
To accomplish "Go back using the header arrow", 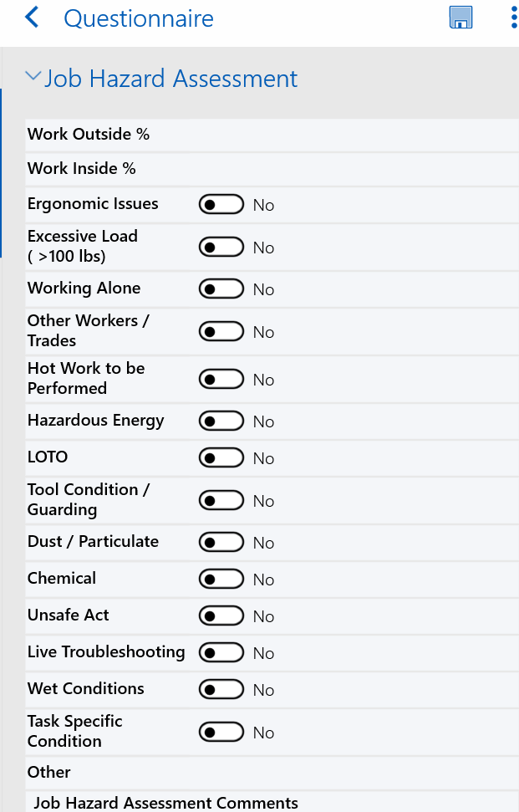I will [x=32, y=18].
